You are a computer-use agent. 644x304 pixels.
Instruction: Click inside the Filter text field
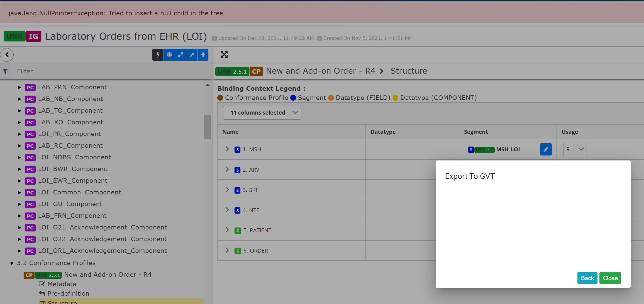click(84, 71)
